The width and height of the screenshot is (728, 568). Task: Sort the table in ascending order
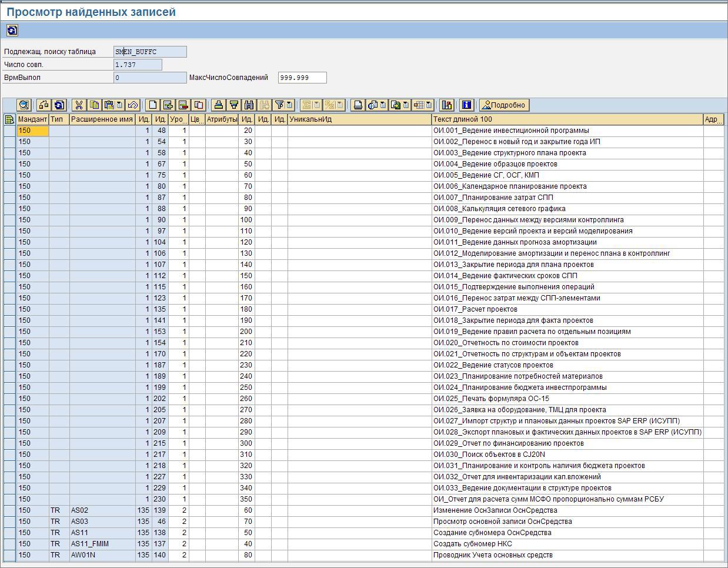point(218,105)
